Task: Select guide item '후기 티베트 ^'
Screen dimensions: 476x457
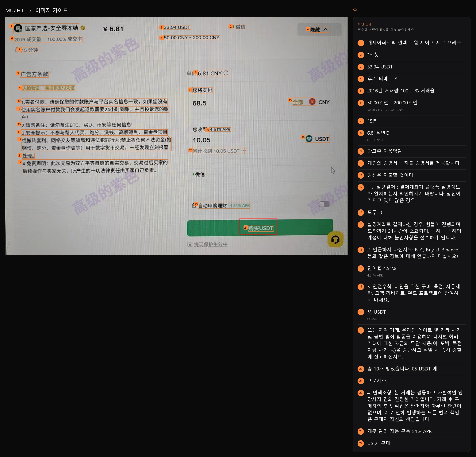Action: coord(412,79)
